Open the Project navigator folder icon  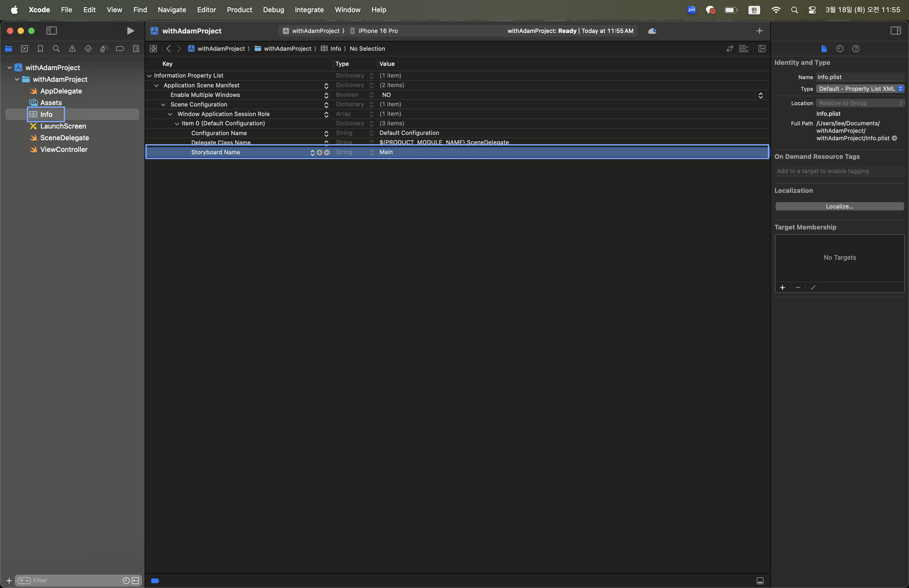click(x=9, y=48)
